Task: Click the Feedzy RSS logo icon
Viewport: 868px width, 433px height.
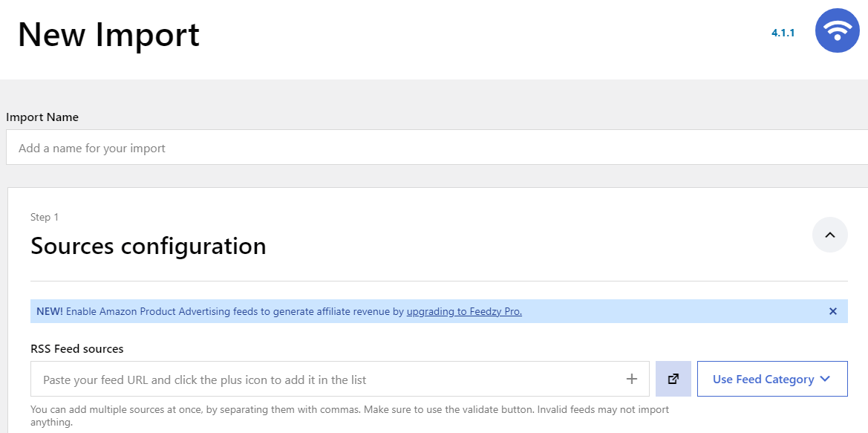Action: click(837, 31)
